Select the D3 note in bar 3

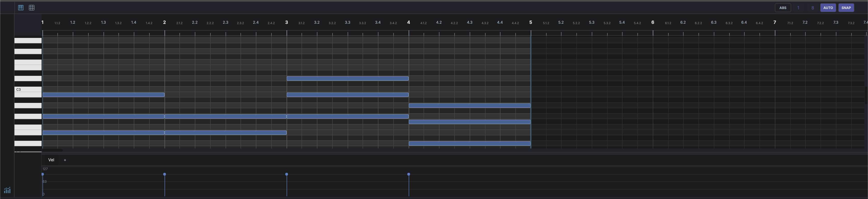click(348, 79)
